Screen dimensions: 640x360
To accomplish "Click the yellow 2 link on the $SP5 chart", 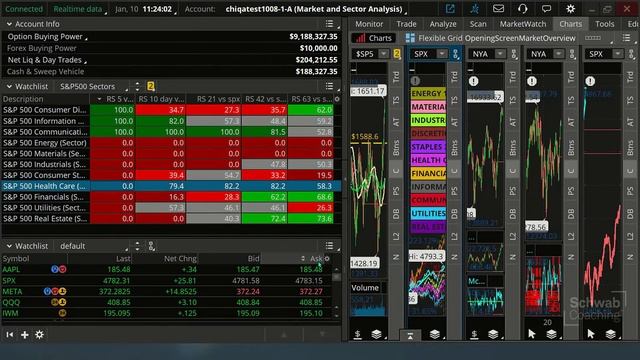I will (x=397, y=53).
